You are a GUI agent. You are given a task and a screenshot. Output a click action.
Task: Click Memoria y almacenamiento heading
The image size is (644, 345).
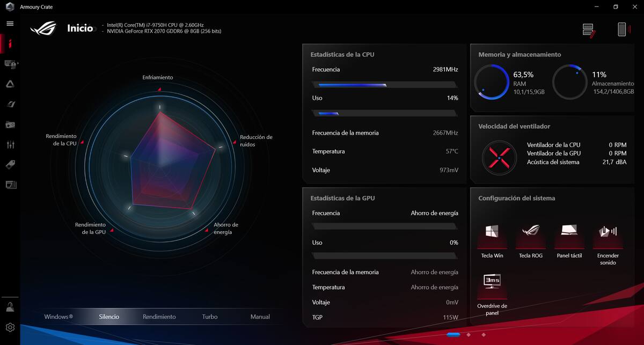pos(519,55)
